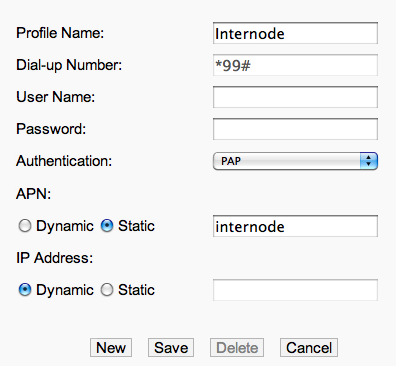Click the Profile Name label
Screen dimensions: 396x366
(x=60, y=33)
